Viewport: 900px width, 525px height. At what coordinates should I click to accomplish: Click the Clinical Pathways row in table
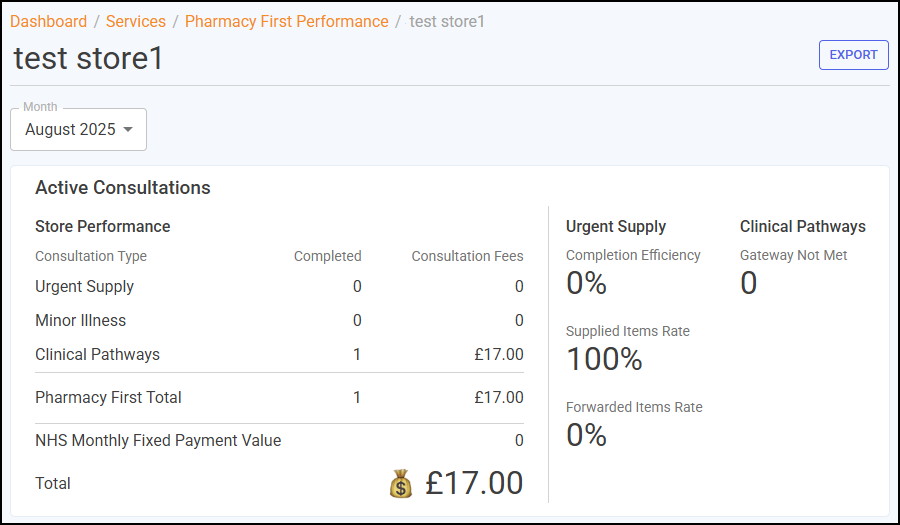coord(280,355)
